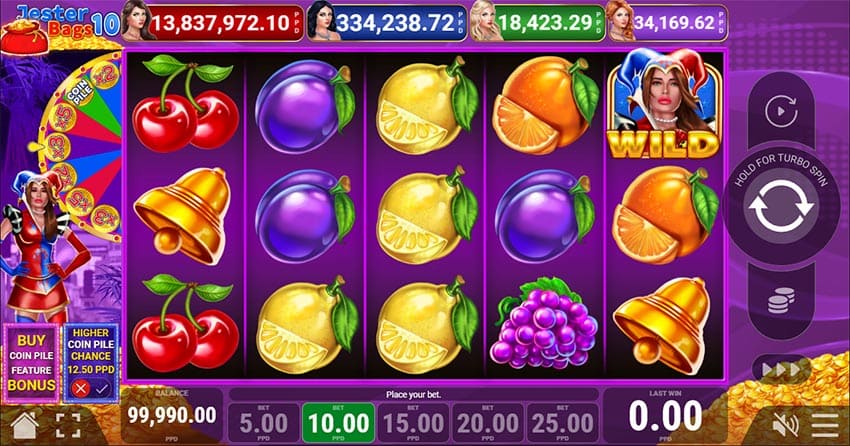Buy the Coin Pile Feature Bonus
The width and height of the screenshot is (850, 446).
(x=31, y=364)
